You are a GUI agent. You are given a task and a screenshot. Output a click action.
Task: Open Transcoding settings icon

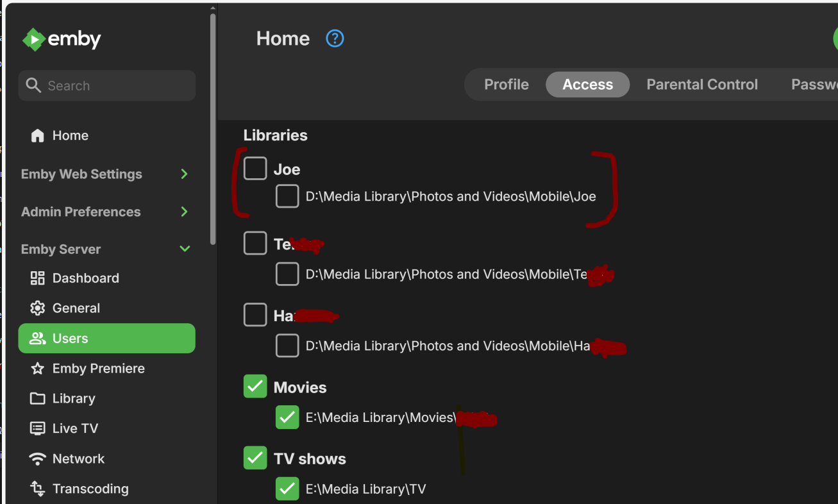click(x=38, y=489)
